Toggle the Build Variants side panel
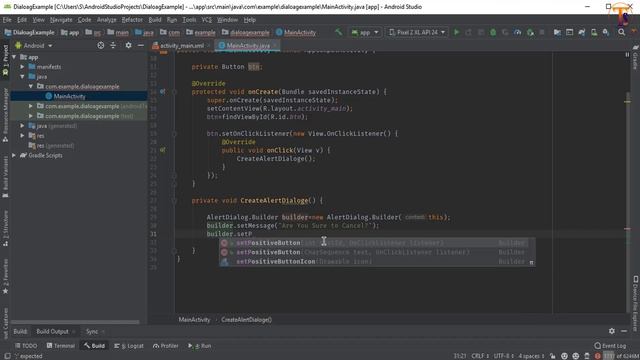Viewport: 640px width, 360px height. click(5, 178)
